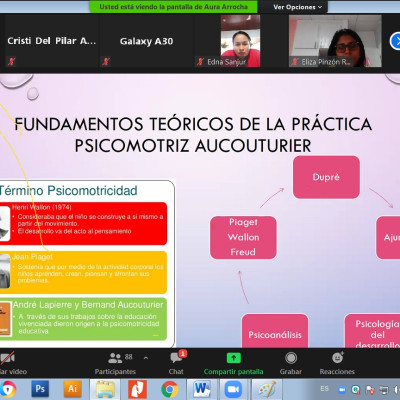Click muted mic icon beside Eliza Pinzón

click(295, 62)
